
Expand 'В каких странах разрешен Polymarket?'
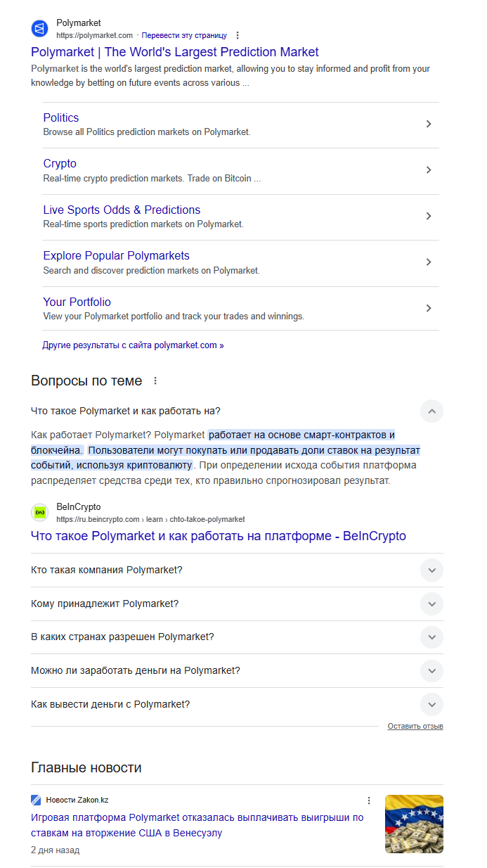coord(431,637)
